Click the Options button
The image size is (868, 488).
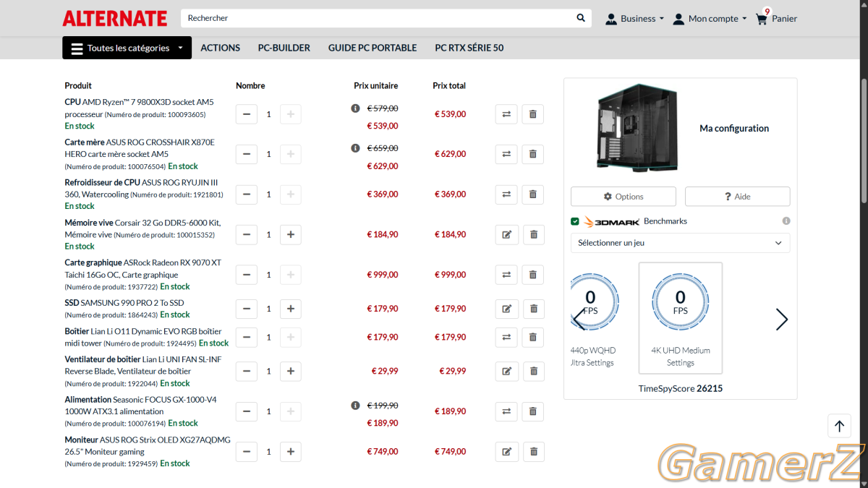pos(624,197)
